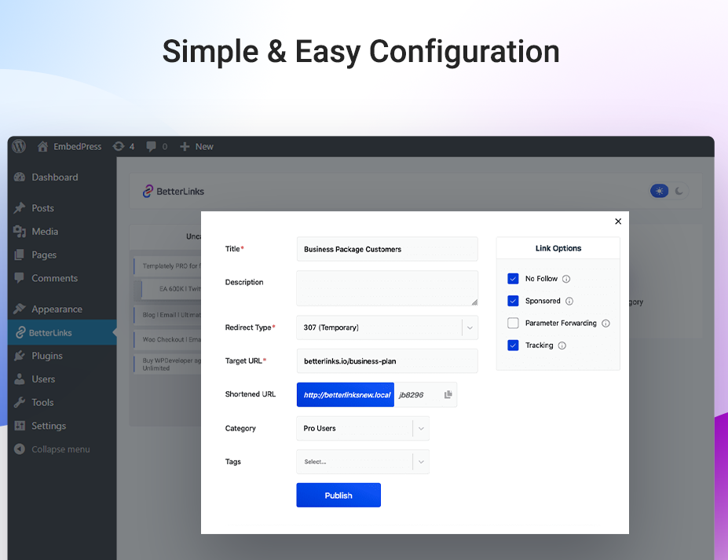Click the Plugins plug icon in sidebar
This screenshot has height=560, width=728.
pyautogui.click(x=20, y=356)
